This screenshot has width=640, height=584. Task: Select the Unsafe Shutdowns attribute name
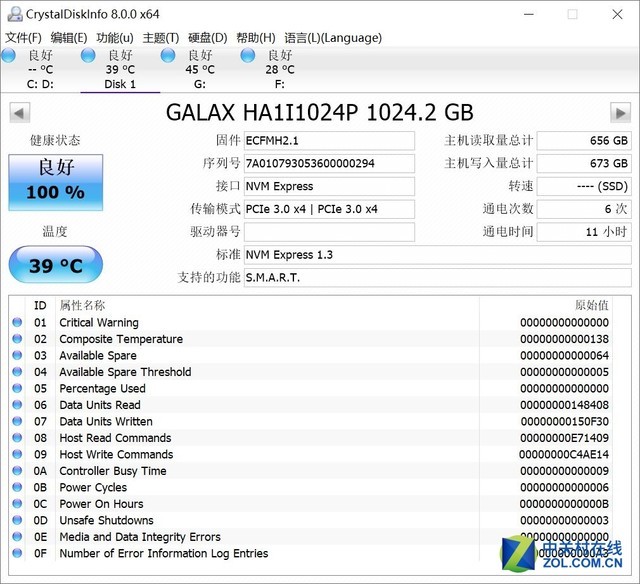pos(106,520)
